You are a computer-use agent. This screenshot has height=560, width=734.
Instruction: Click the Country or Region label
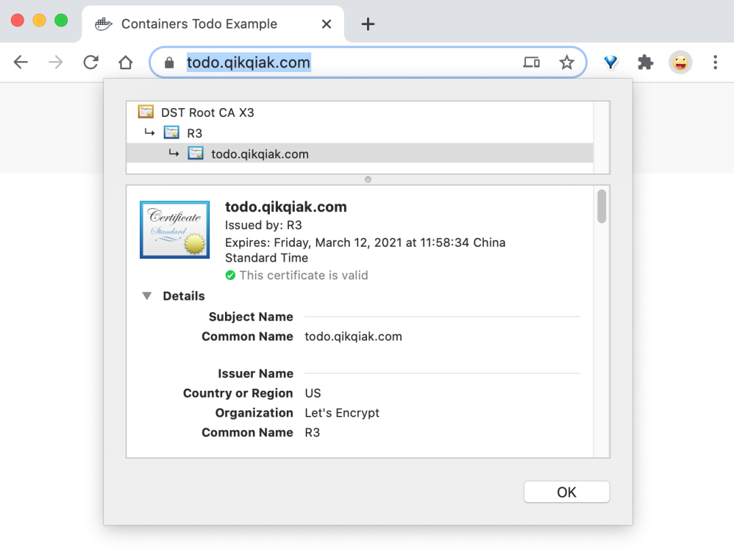238,393
